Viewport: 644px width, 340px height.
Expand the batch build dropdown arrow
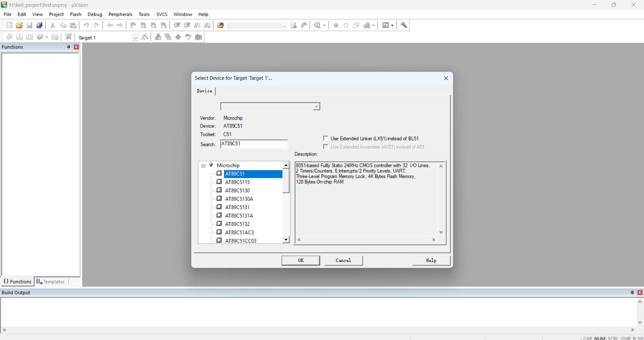tap(47, 37)
